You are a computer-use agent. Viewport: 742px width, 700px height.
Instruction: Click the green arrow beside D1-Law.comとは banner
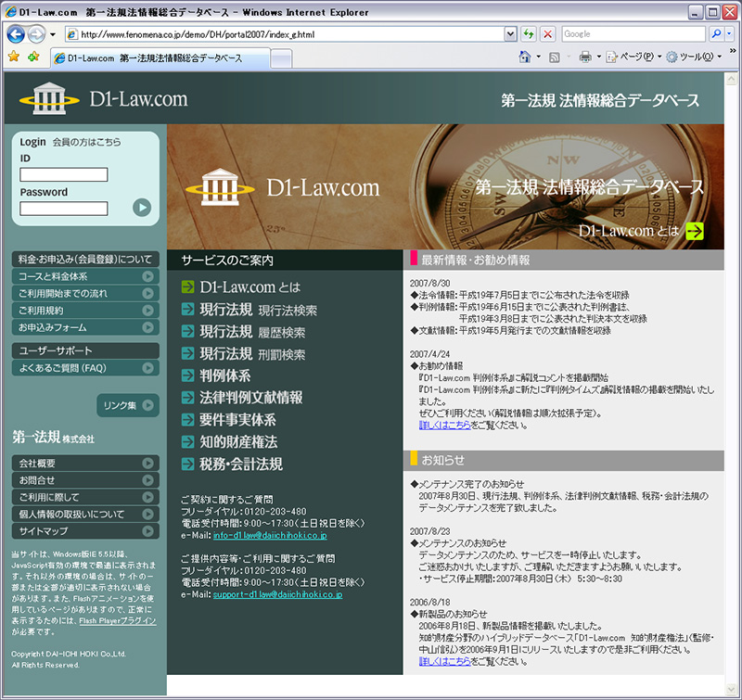click(x=694, y=231)
